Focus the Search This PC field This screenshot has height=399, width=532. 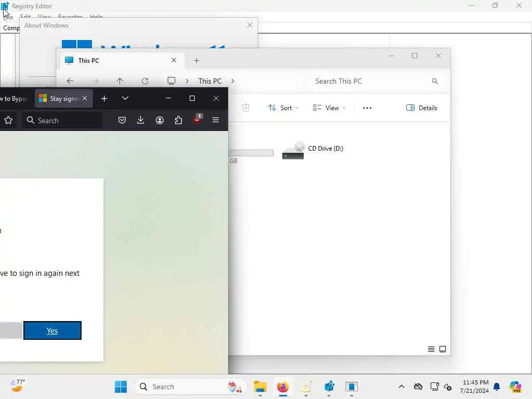pos(376,81)
